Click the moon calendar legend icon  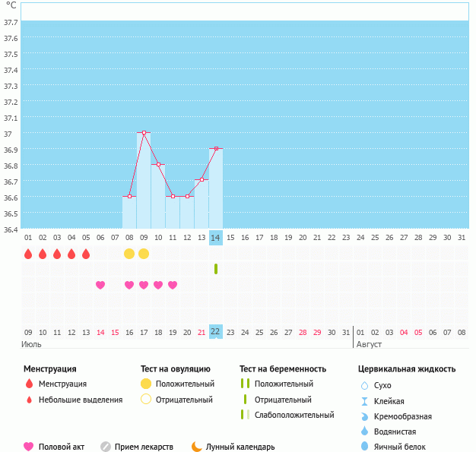click(x=197, y=447)
